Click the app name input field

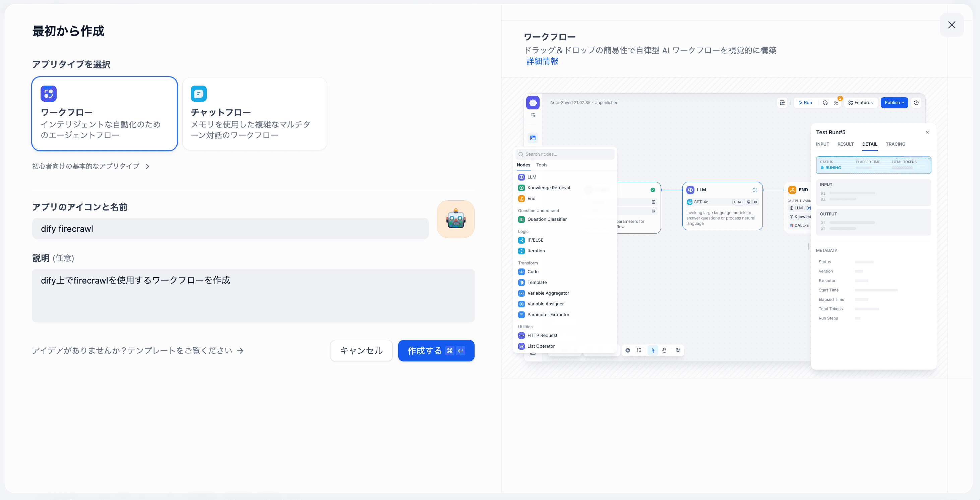click(x=230, y=229)
